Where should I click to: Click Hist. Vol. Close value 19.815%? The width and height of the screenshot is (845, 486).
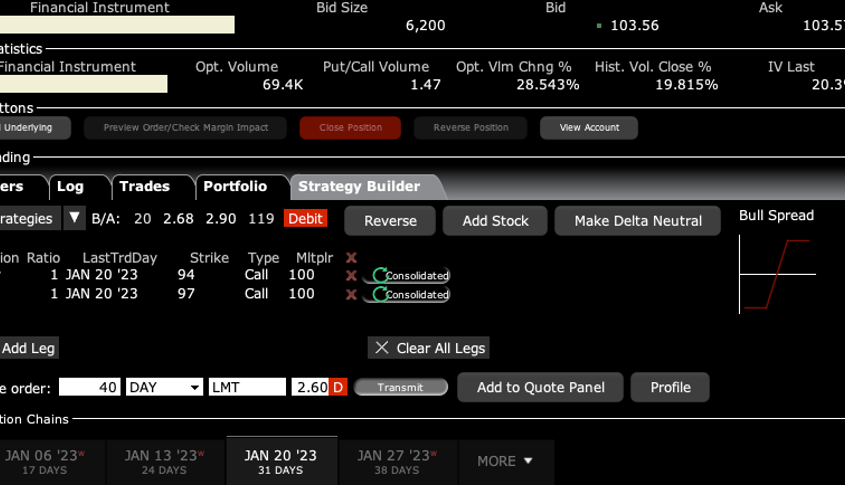pos(687,85)
